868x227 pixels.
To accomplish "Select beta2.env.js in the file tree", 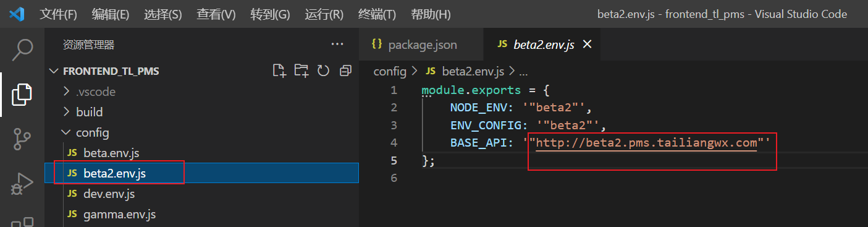I will point(202,173).
